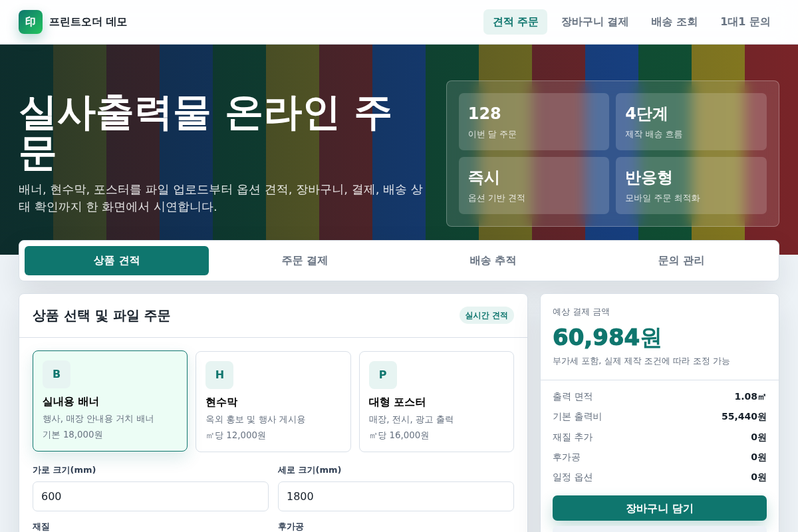Click the ㎡당 16,000원 price text
This screenshot has width=798, height=532.
coord(399,435)
